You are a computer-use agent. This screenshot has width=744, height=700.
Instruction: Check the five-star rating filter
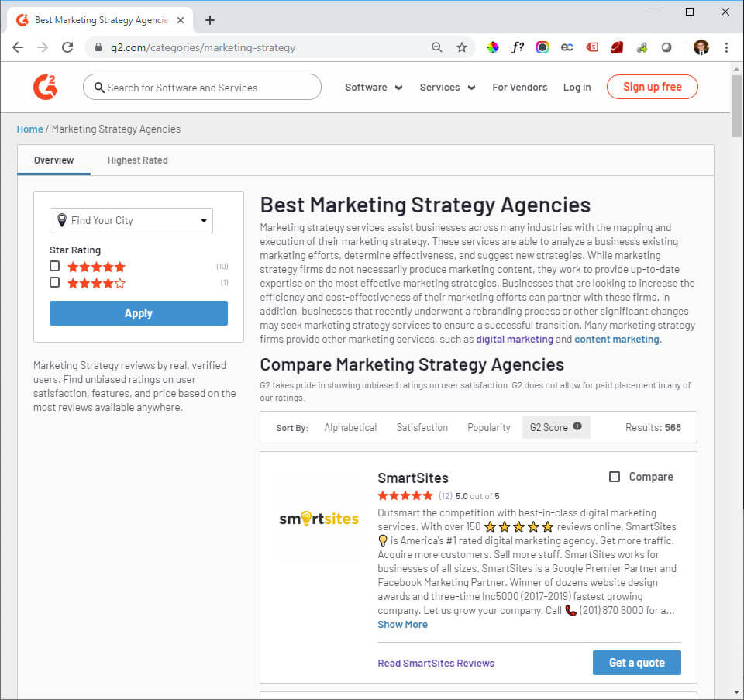pos(54,266)
